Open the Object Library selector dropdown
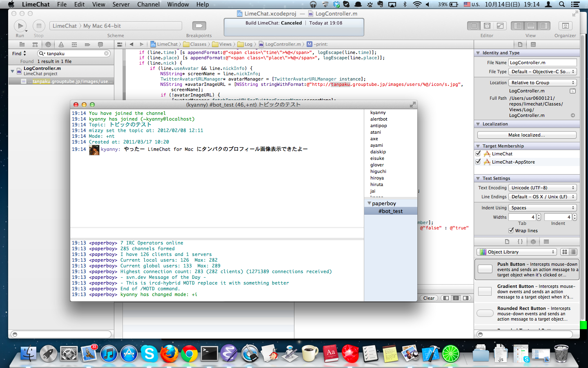The image size is (588, 368). [x=517, y=252]
